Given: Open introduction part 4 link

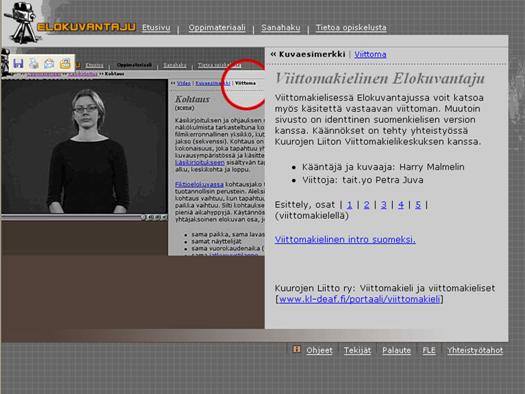Looking at the screenshot, I should click(x=401, y=205).
